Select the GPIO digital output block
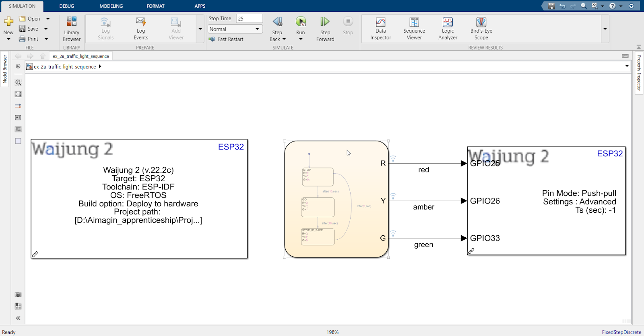Screen dimensions: 644x336 coord(546,201)
